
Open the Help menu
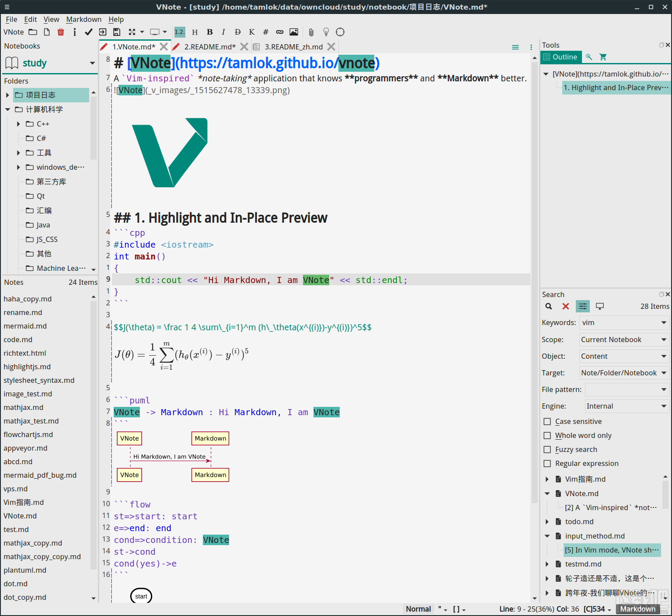116,19
